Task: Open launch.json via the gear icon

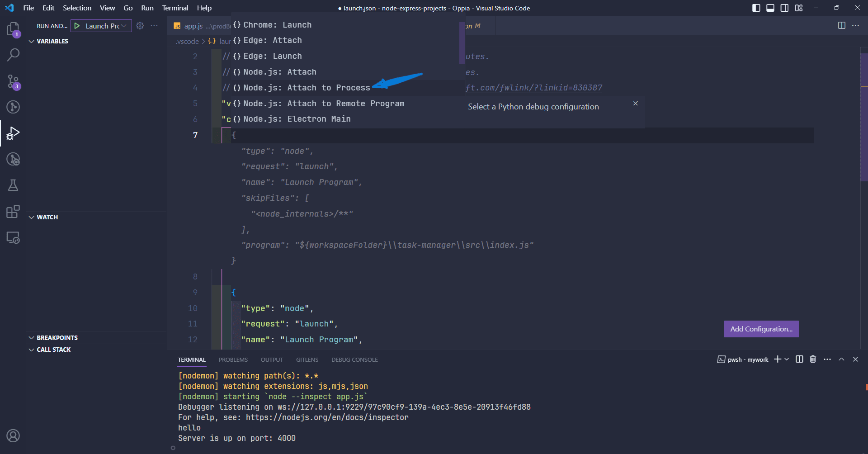Action: point(140,26)
